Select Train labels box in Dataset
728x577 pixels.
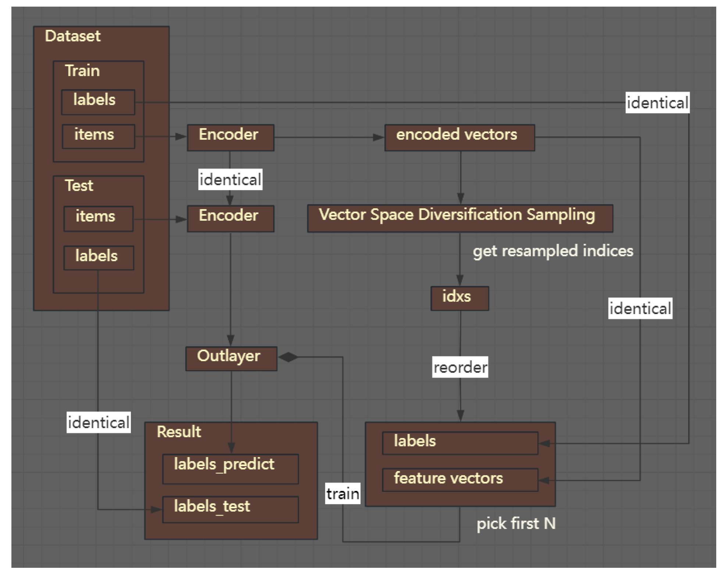(98, 102)
